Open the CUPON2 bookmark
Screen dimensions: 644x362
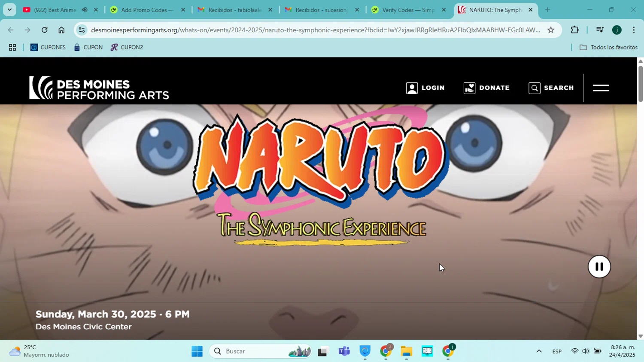[127, 47]
